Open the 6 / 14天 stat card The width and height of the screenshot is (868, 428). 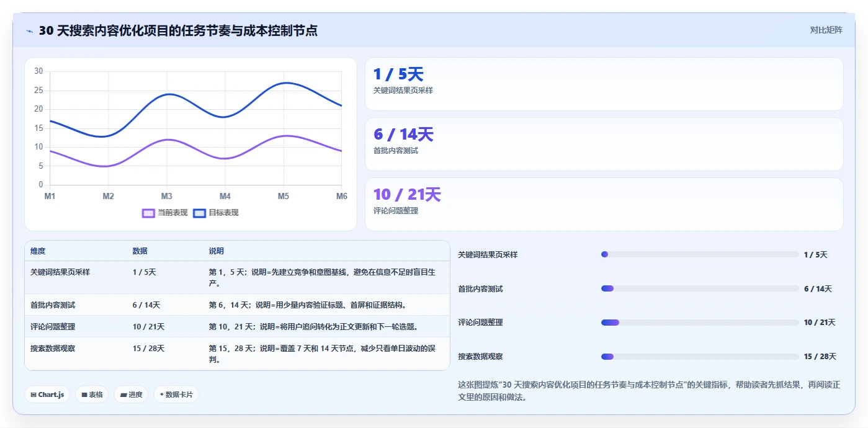(604, 145)
